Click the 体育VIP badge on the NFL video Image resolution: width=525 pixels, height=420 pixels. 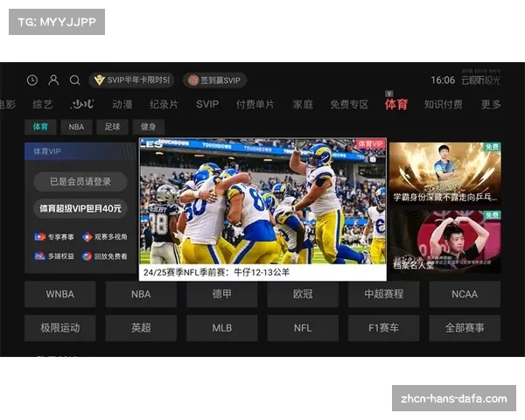click(x=370, y=144)
